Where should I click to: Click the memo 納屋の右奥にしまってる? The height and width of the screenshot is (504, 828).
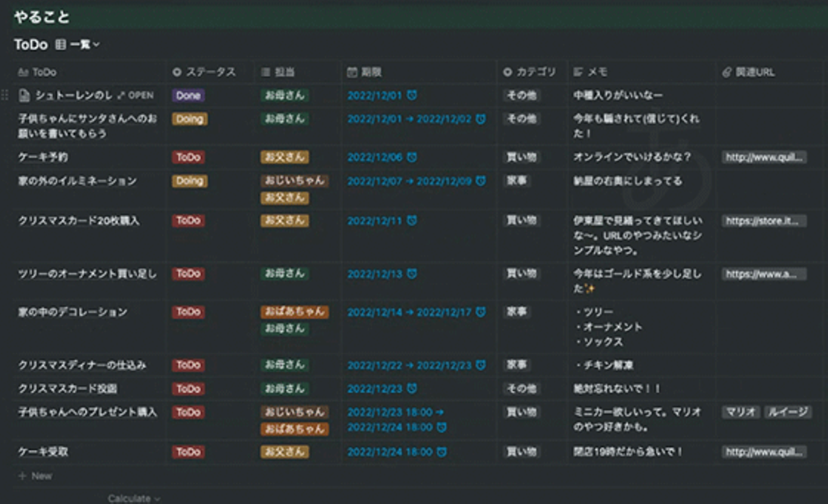click(628, 181)
